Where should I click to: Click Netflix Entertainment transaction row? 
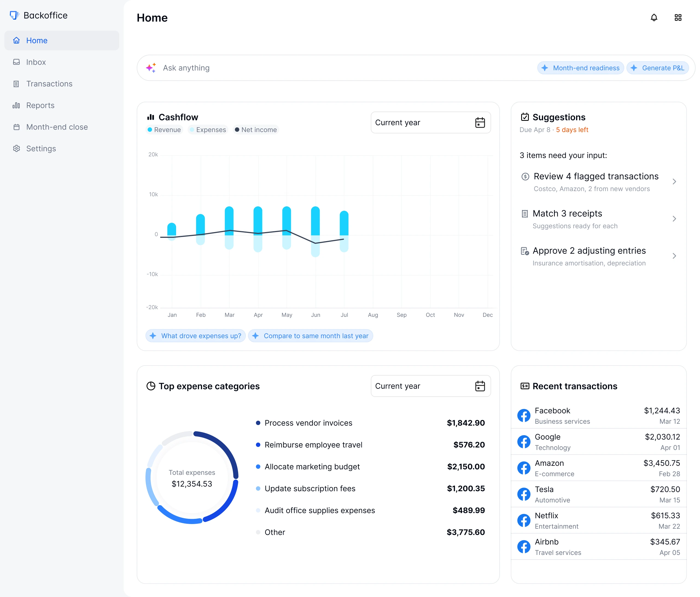(x=599, y=521)
